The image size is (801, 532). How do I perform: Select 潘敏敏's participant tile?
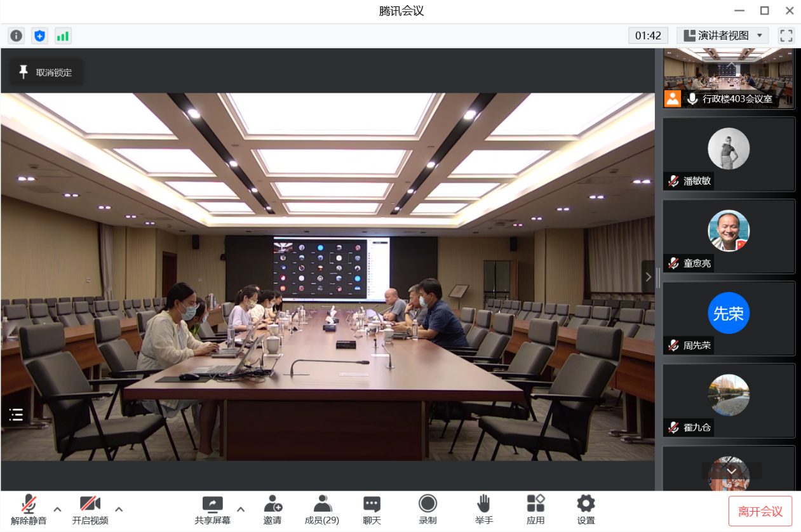729,154
